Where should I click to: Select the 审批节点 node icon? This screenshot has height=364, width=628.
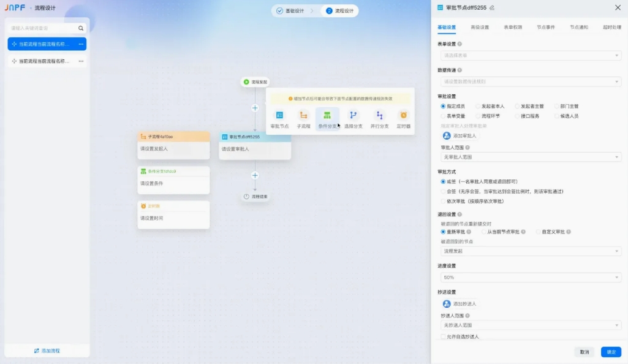click(x=280, y=118)
